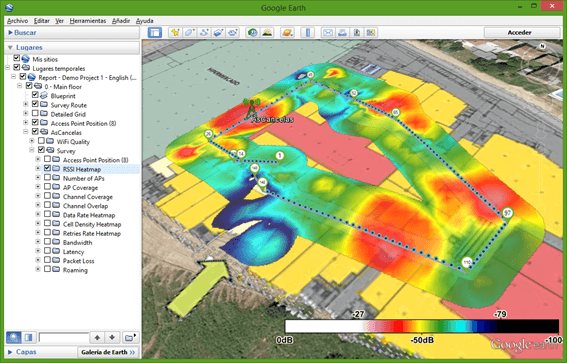Screen dimensions: 567x363
Task: Open the Herramientas menu
Action: [88, 21]
